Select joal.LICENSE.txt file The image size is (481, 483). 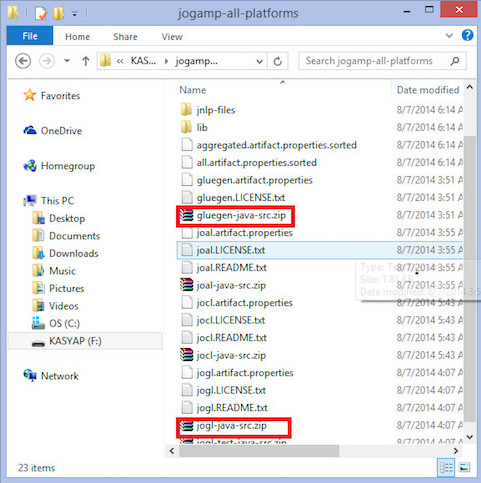(x=231, y=250)
